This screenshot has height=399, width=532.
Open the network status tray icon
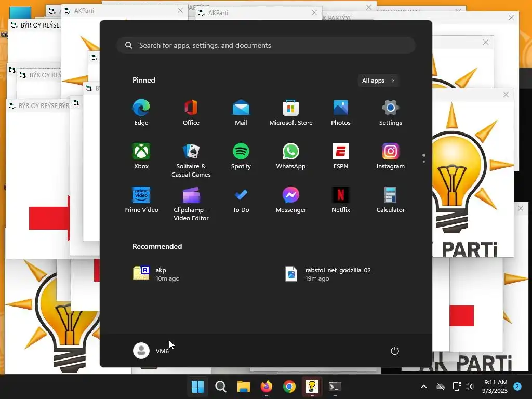[457, 387]
